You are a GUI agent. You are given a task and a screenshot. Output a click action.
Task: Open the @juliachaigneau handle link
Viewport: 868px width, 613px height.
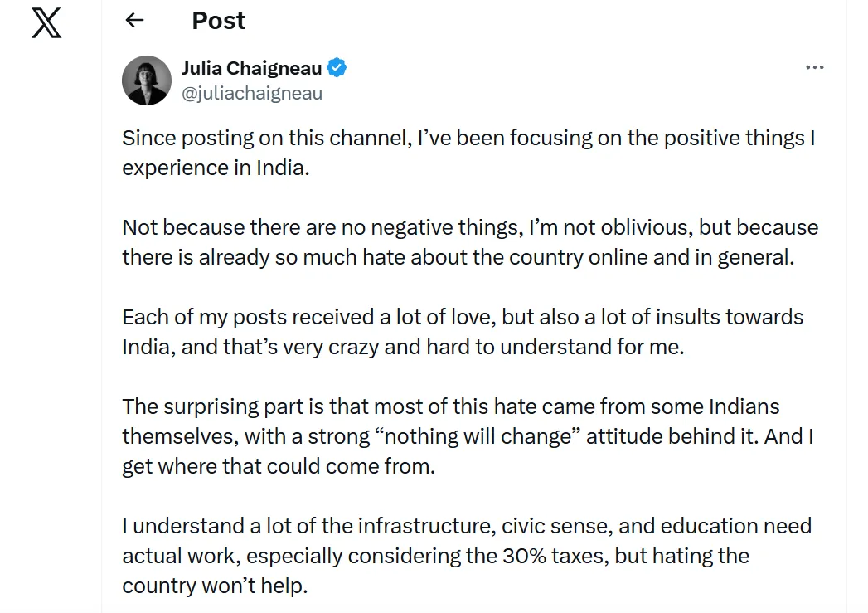click(x=252, y=93)
